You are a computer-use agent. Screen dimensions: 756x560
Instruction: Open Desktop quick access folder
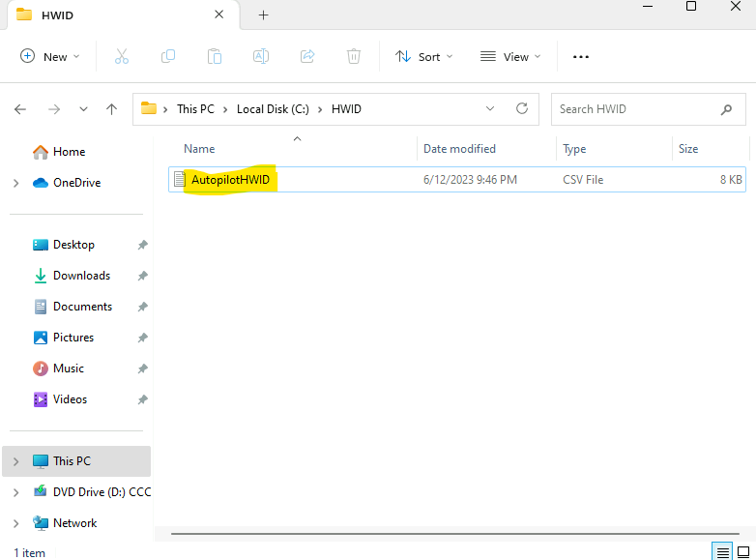(73, 245)
